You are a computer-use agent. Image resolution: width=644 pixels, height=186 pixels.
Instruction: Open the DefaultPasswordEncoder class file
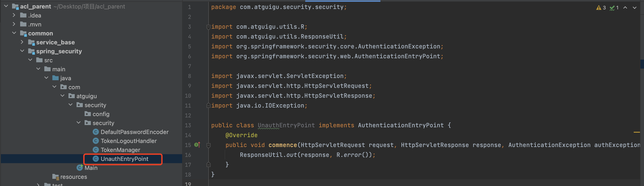click(x=134, y=132)
